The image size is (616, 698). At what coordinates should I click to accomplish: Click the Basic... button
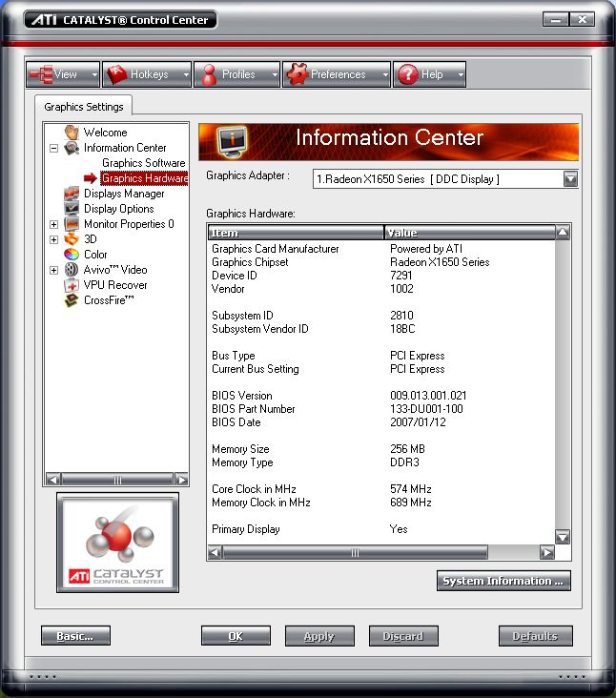click(75, 636)
